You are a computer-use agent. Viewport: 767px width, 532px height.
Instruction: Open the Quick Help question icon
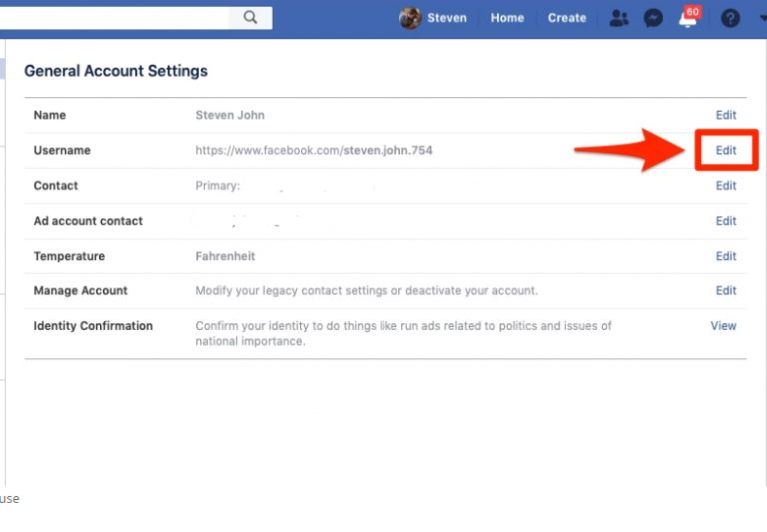click(730, 18)
